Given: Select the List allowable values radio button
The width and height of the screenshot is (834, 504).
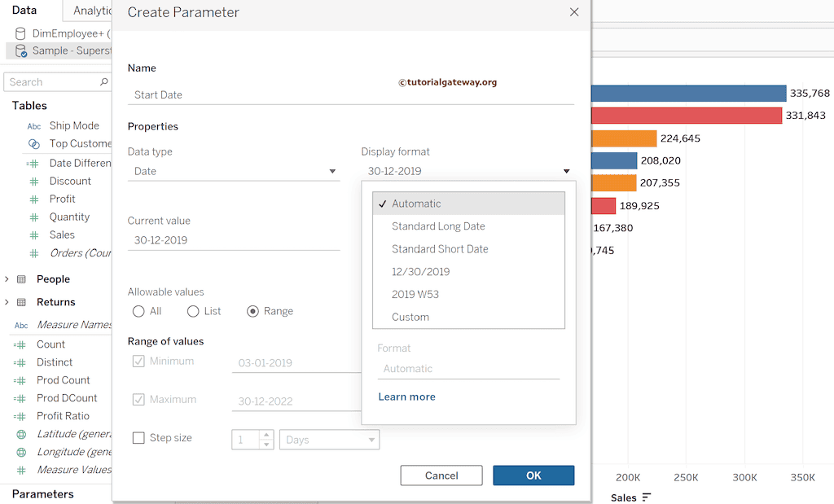Looking at the screenshot, I should click(192, 311).
